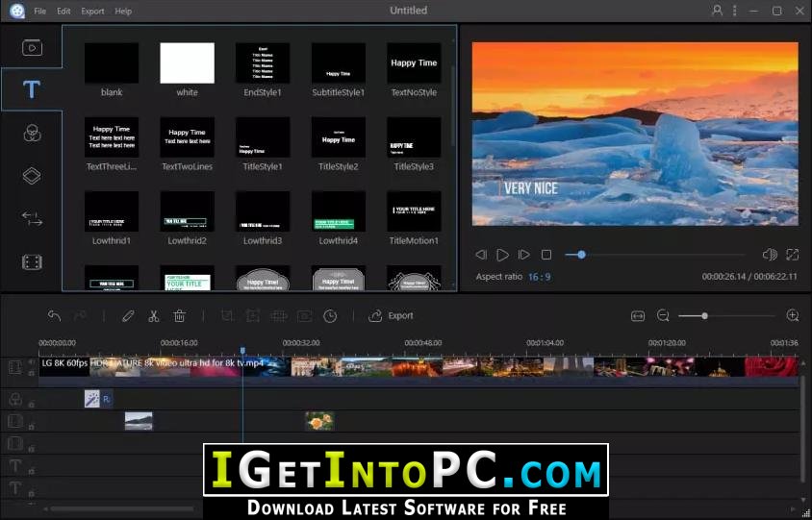Click the timeline playhead marker

(242, 351)
